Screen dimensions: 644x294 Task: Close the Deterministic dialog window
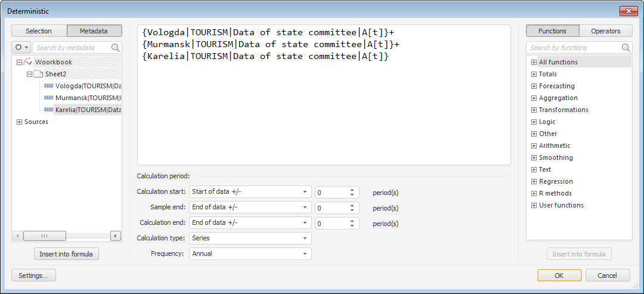[628, 11]
